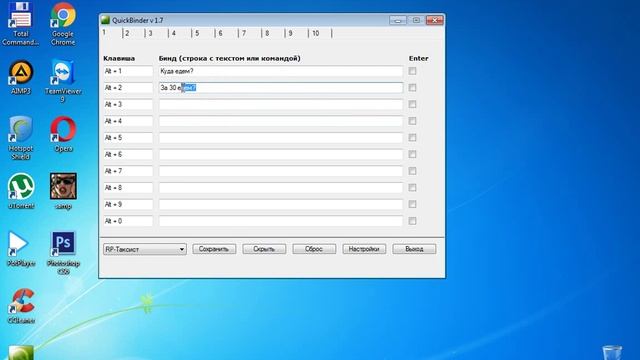Screen dimensions: 640x360
Task: Focus the bind text field for Alt + 9
Action: click(281, 204)
